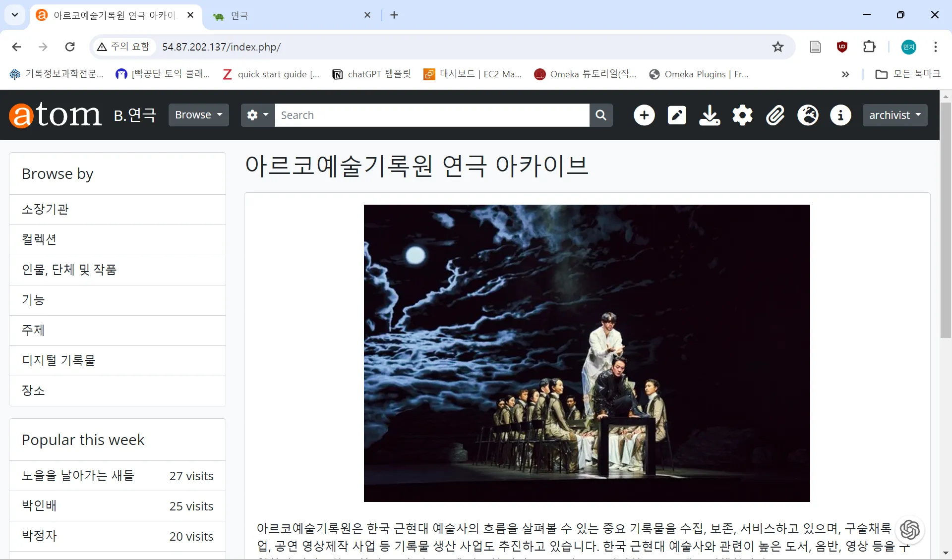Screen dimensions: 952x560
Task: Open the ChatGPT floating icon
Action: (x=910, y=530)
